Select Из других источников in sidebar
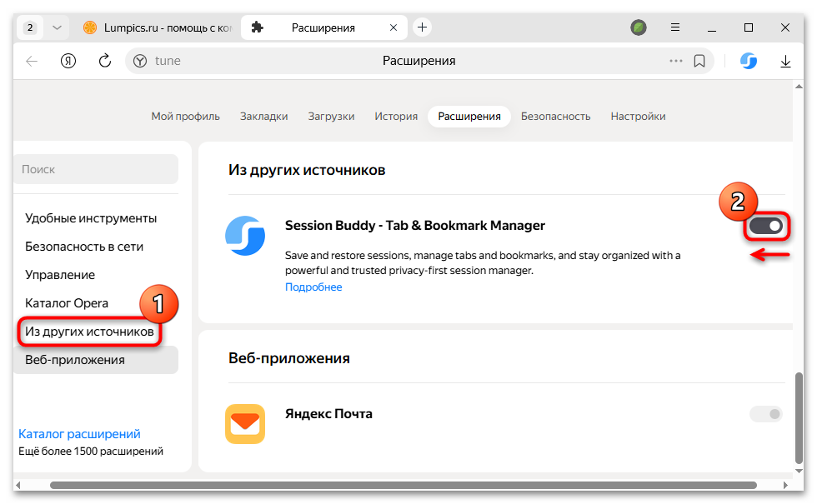The width and height of the screenshot is (817, 504). tap(89, 332)
